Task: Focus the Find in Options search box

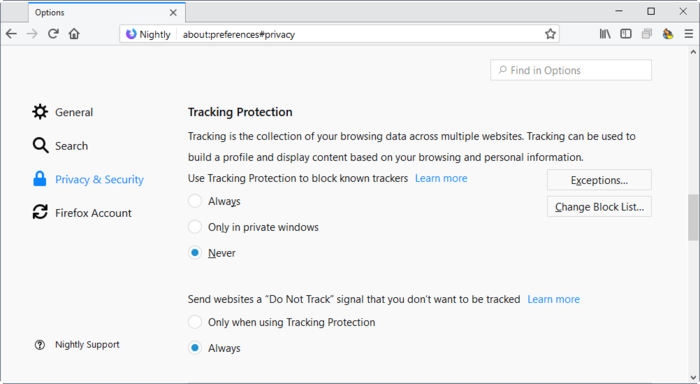Action: click(571, 71)
